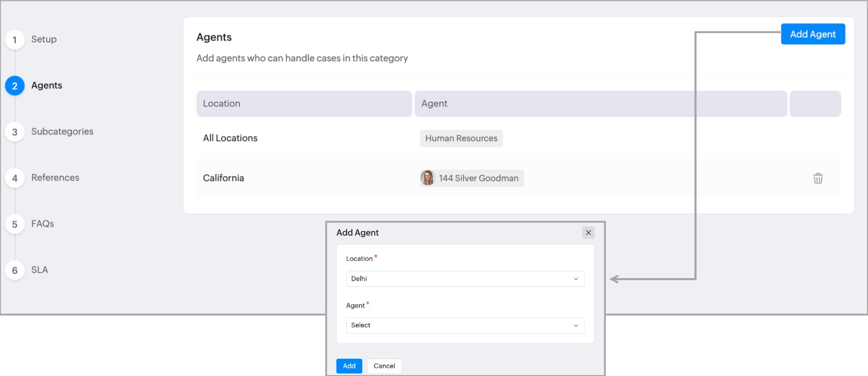Switch to the Subcategories step

pos(62,131)
